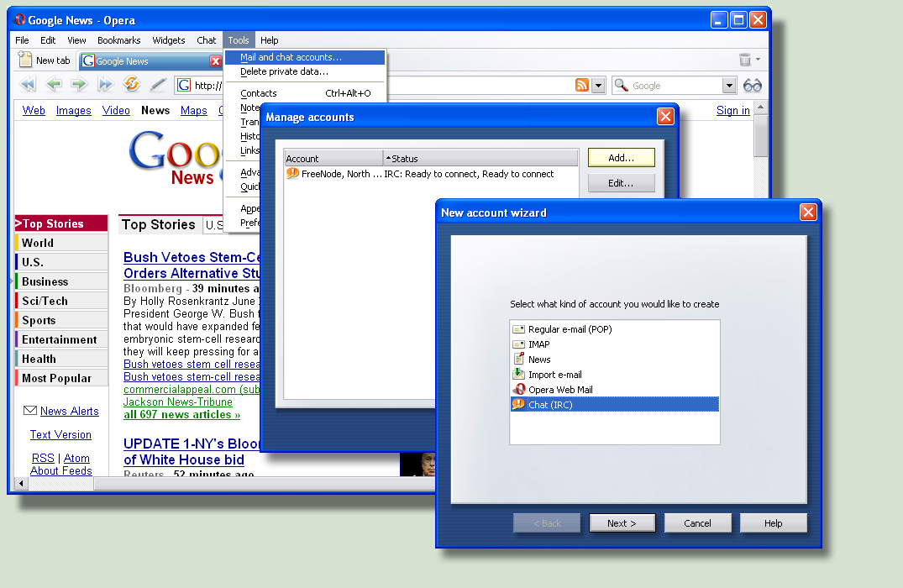
Task: Open the Chat menu
Action: coord(206,39)
